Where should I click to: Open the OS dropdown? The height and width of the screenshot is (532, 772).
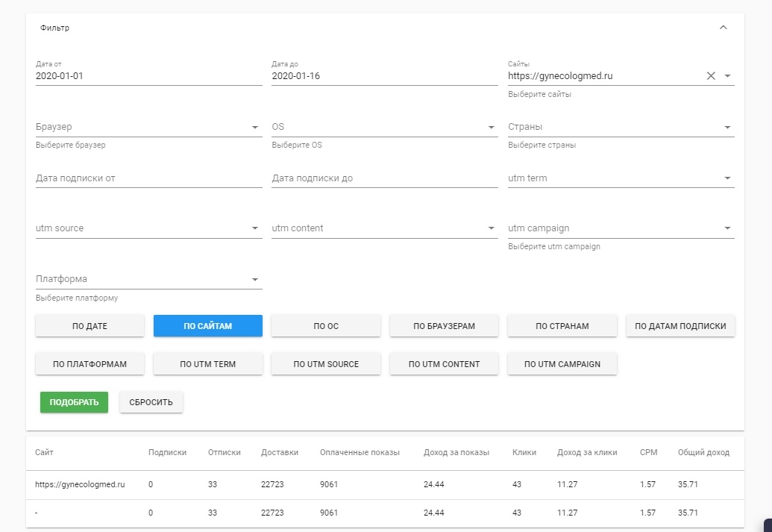pos(385,127)
